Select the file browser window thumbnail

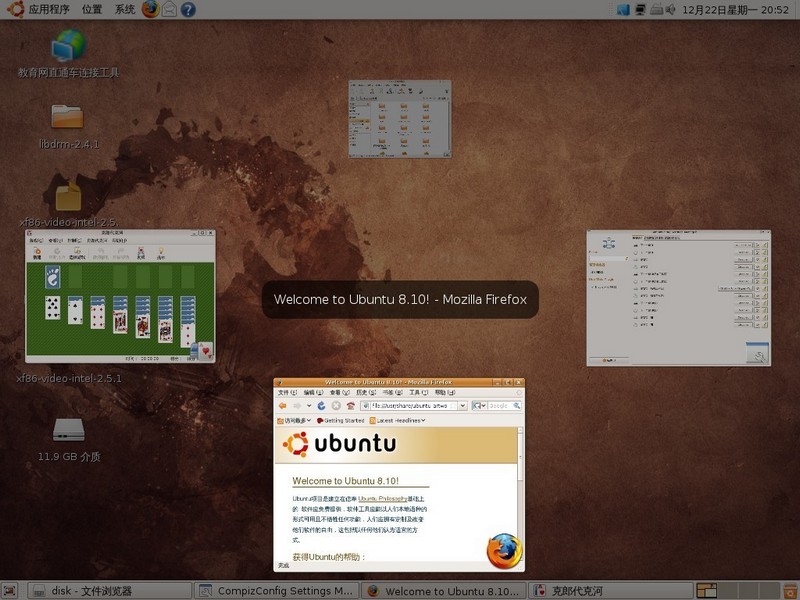[400, 119]
